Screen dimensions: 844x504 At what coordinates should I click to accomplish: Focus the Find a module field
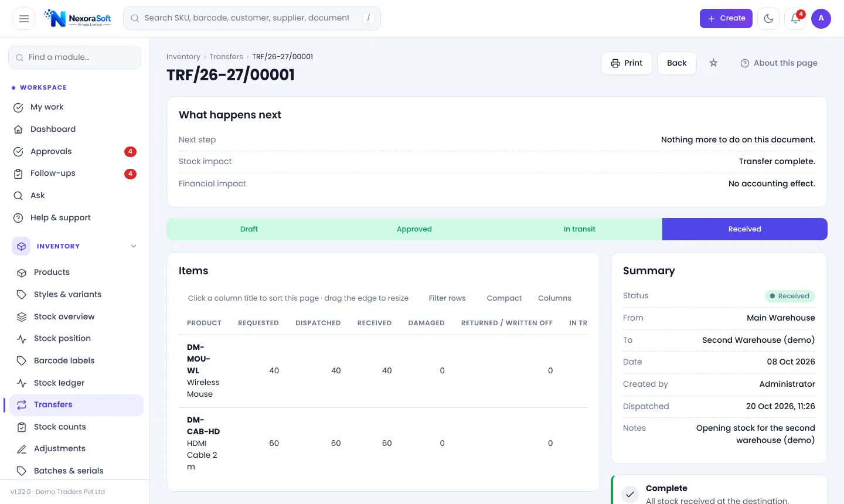click(75, 57)
